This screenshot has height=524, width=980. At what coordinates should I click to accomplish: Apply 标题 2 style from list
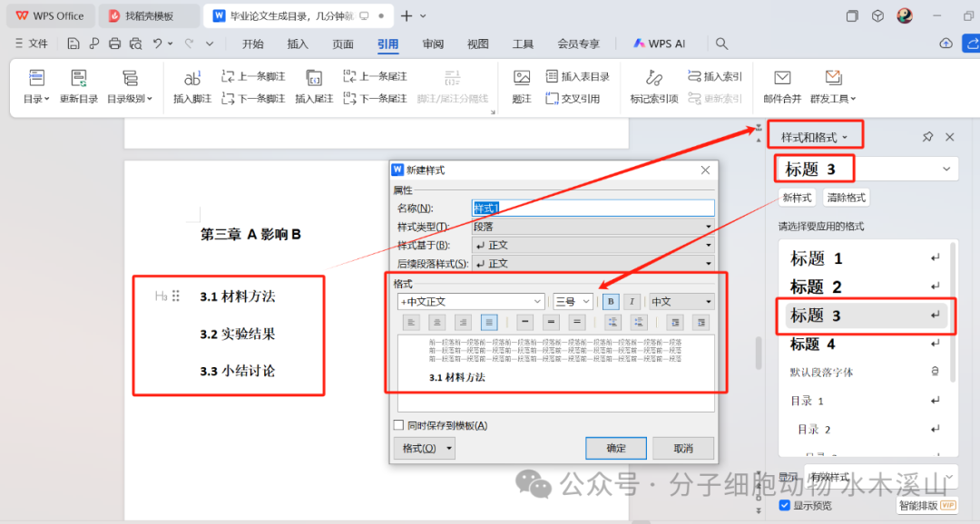click(865, 286)
